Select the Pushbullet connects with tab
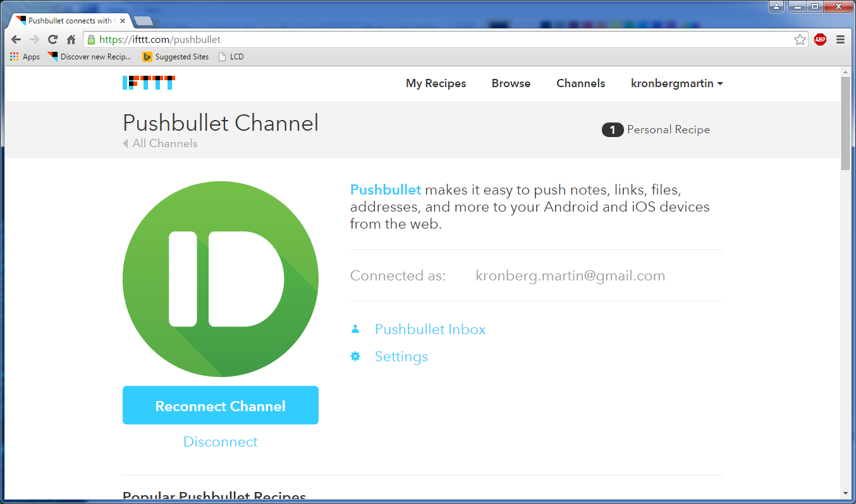Viewport: 856px width, 504px height. click(x=70, y=21)
